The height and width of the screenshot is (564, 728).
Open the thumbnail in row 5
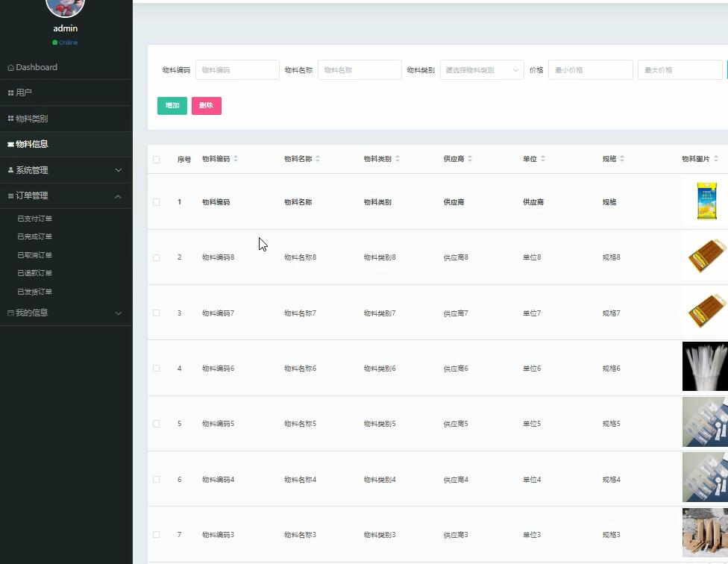706,422
